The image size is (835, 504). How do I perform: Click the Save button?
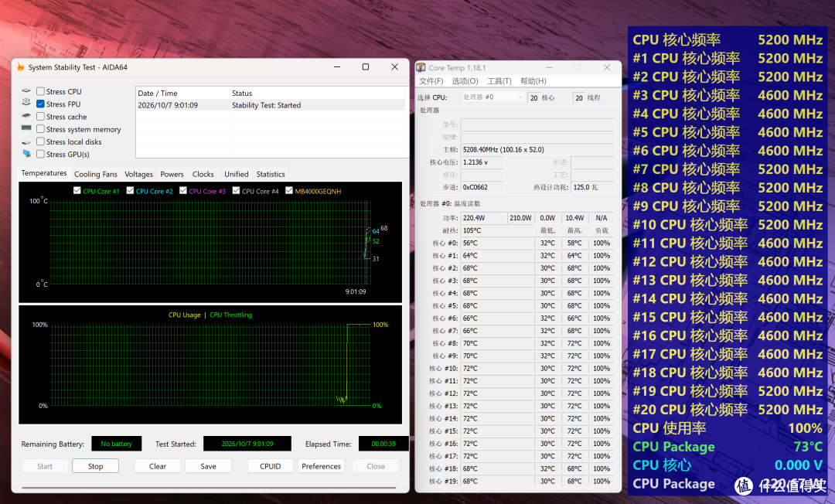click(x=208, y=466)
